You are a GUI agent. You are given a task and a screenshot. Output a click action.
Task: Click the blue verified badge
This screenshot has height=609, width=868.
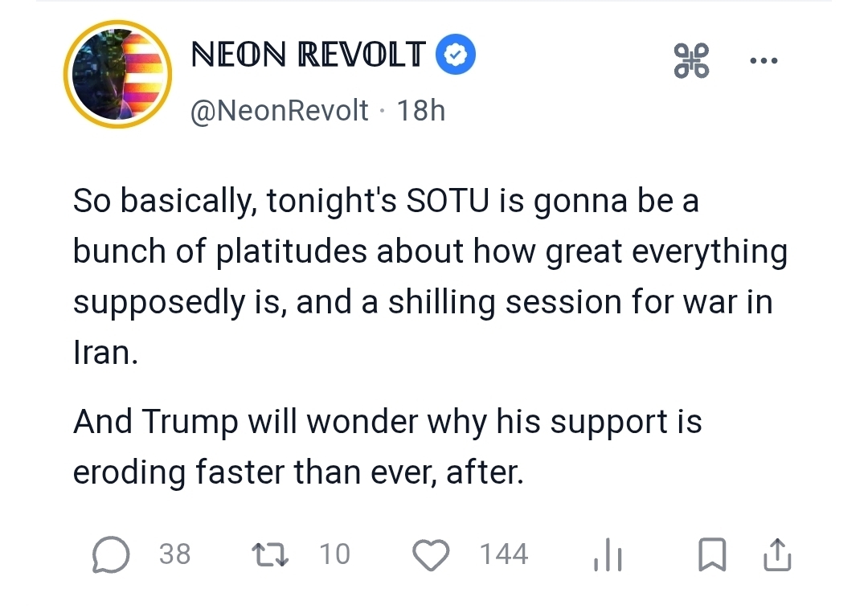[456, 55]
